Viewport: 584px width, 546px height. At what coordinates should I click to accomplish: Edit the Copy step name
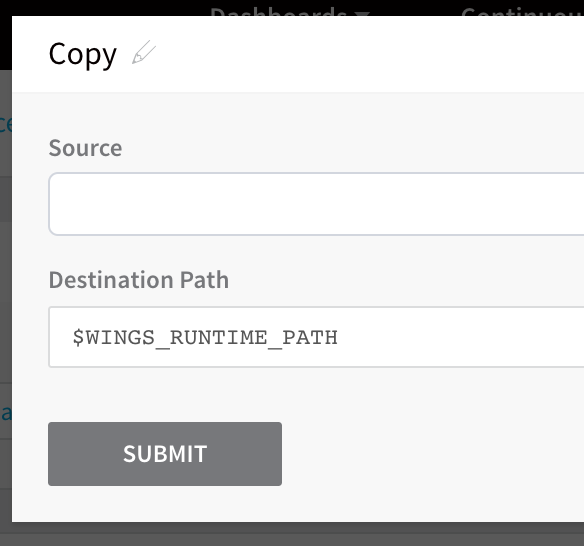[x=144, y=52]
